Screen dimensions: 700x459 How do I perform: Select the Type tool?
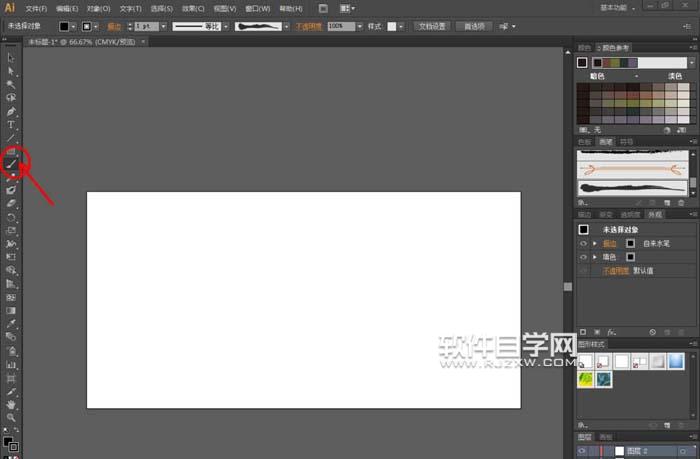[x=12, y=124]
